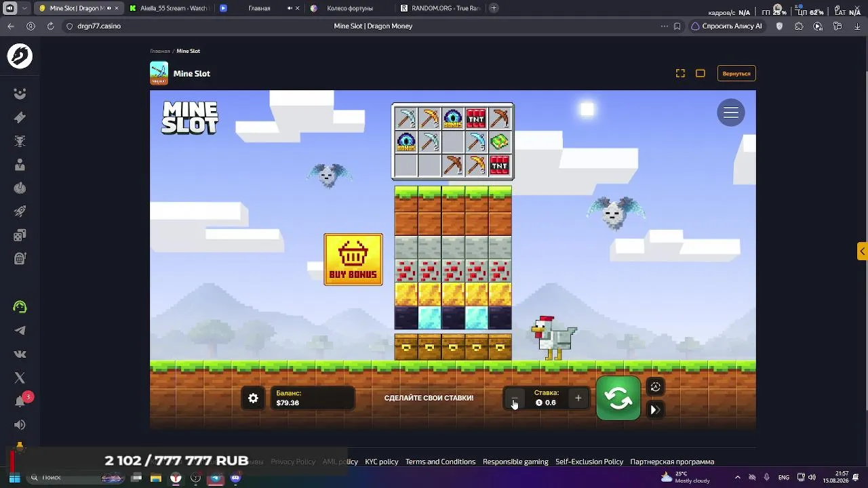Open the weather widget in the taskbar
The height and width of the screenshot is (488, 868).
point(686,477)
